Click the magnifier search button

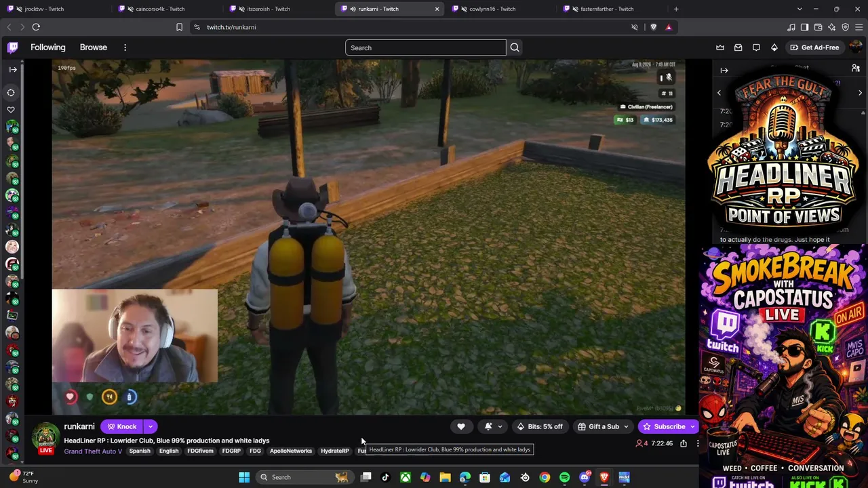[515, 47]
